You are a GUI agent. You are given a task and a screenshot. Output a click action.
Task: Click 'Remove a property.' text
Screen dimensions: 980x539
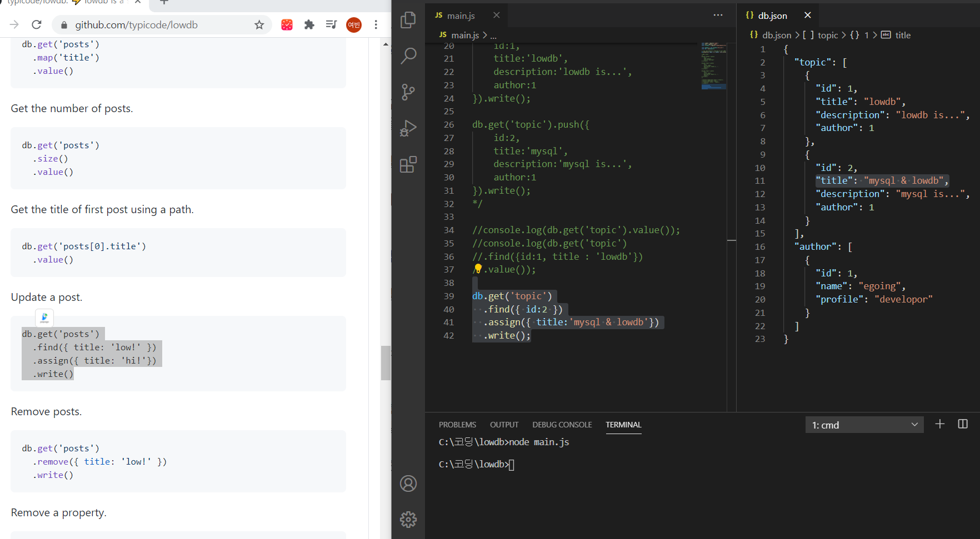(x=59, y=512)
